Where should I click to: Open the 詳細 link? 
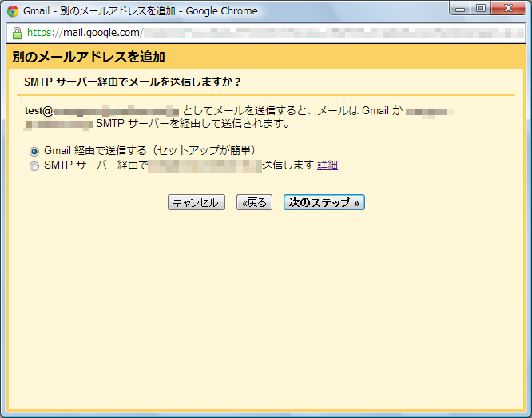[x=328, y=165]
